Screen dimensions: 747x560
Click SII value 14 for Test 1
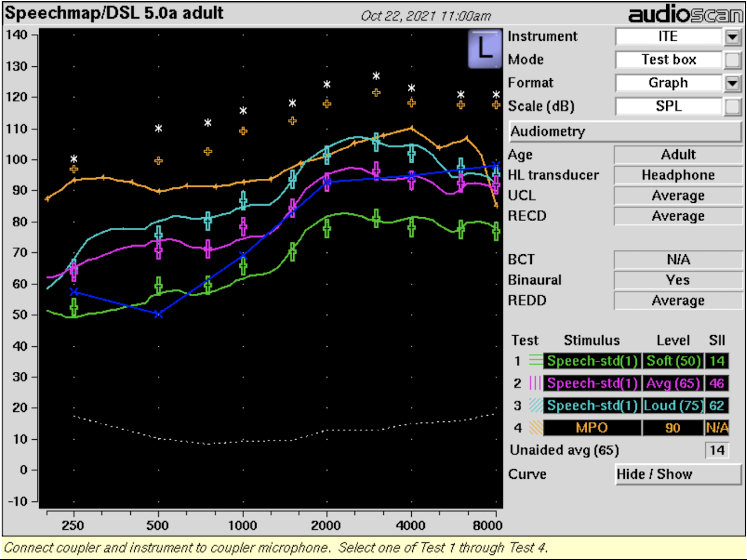point(717,361)
